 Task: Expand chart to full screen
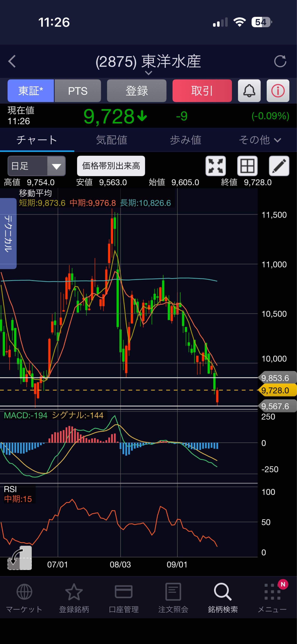point(216,166)
